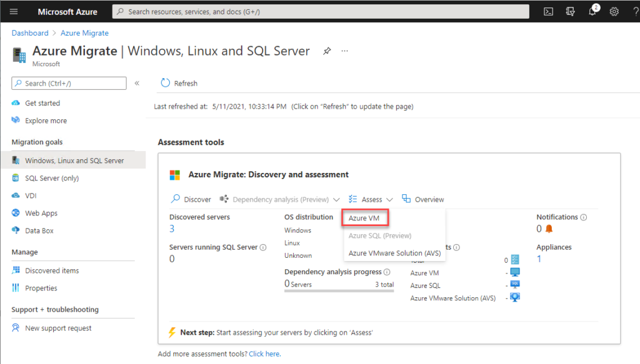Click the Refresh icon above the page
The width and height of the screenshot is (640, 364).
click(165, 83)
